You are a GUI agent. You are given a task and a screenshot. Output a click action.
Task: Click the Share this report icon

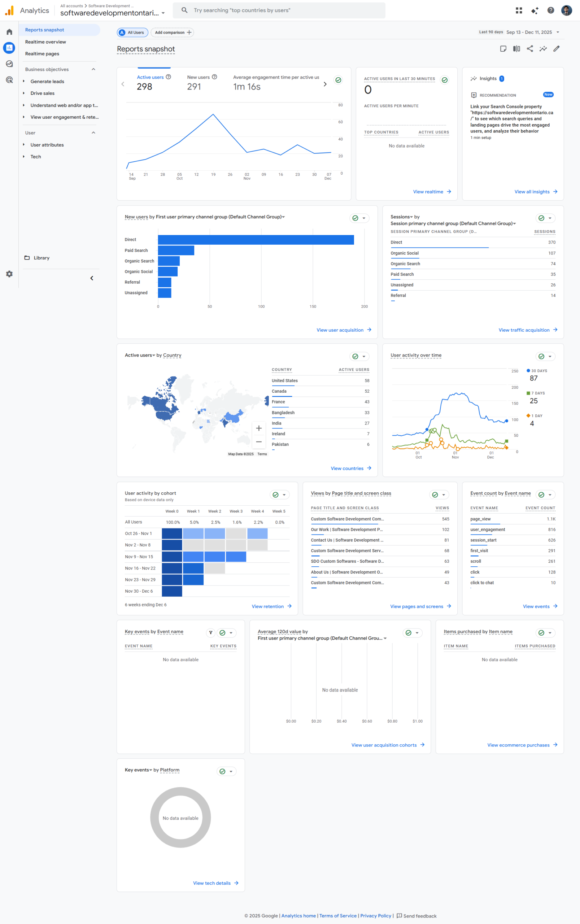coord(530,49)
